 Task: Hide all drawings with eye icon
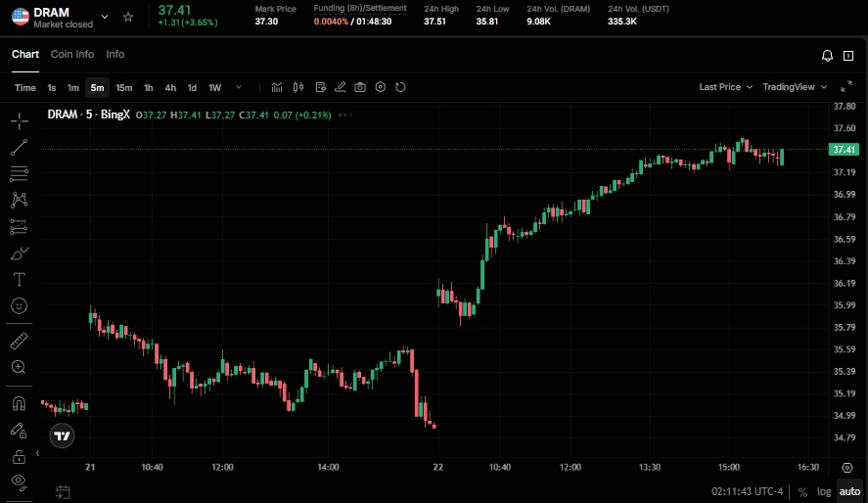click(x=19, y=480)
